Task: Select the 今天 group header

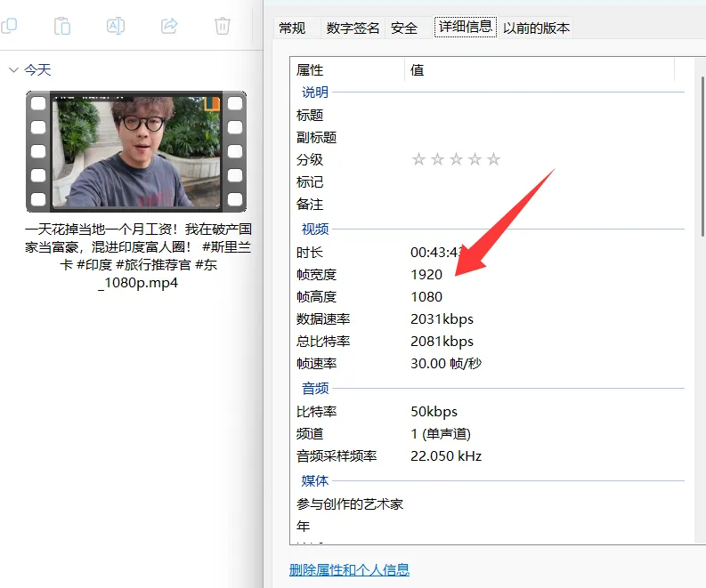Action: 37,70
